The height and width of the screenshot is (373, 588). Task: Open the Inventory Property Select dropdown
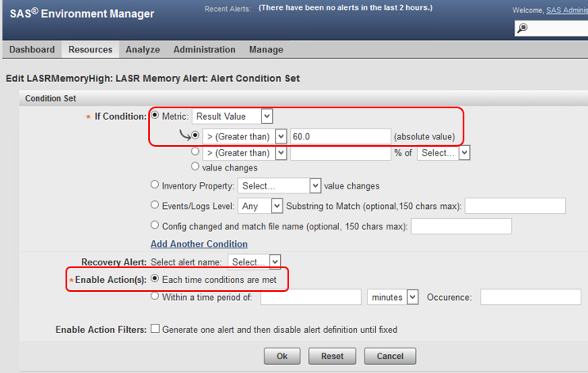click(x=279, y=186)
